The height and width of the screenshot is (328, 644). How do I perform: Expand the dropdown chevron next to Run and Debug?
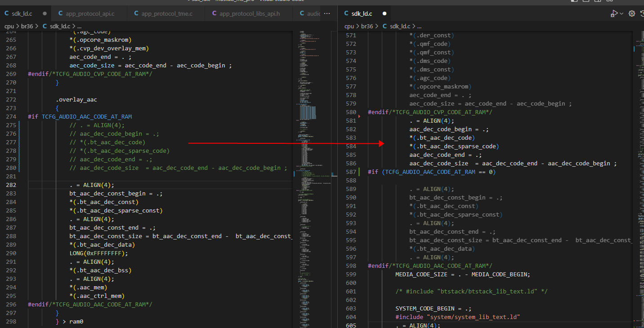pos(622,13)
